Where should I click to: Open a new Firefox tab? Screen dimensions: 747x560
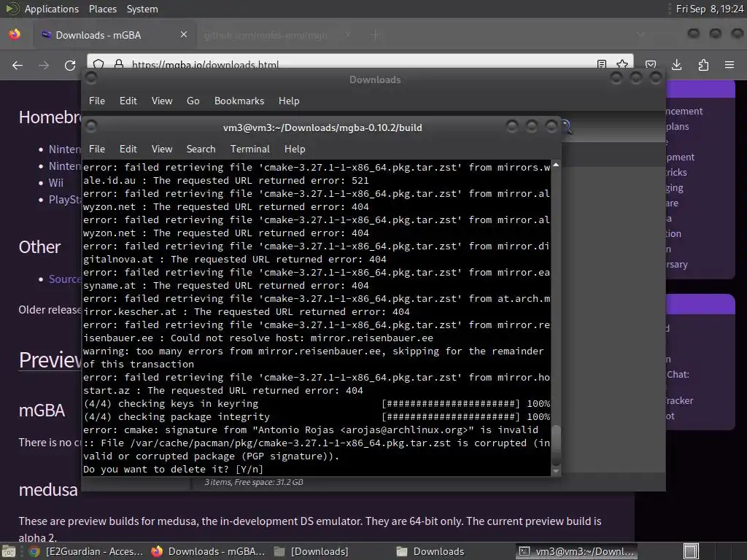376,35
